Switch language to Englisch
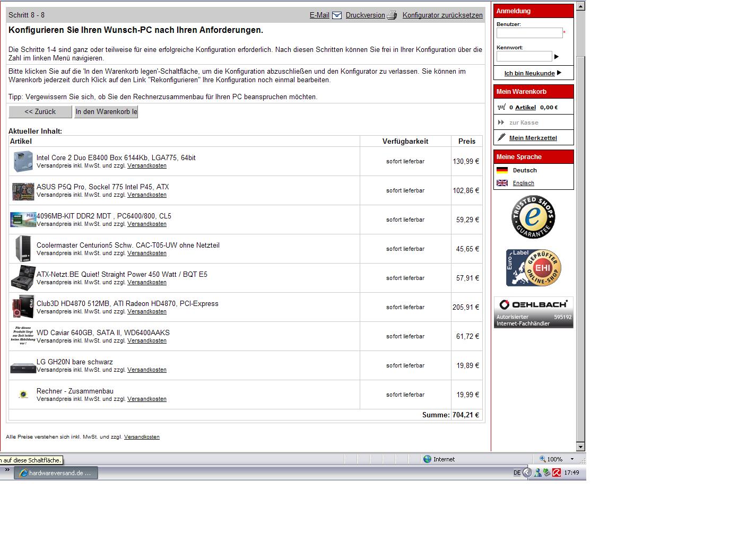Screen dimensions: 747x560 pyautogui.click(x=524, y=183)
